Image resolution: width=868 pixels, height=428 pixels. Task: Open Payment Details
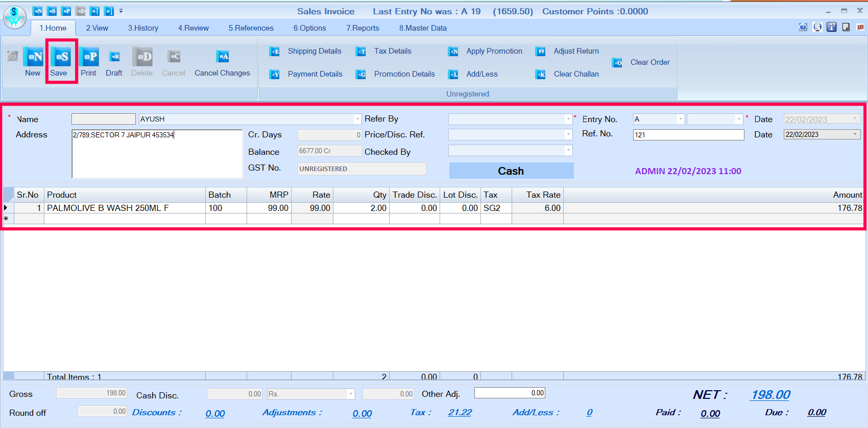315,74
